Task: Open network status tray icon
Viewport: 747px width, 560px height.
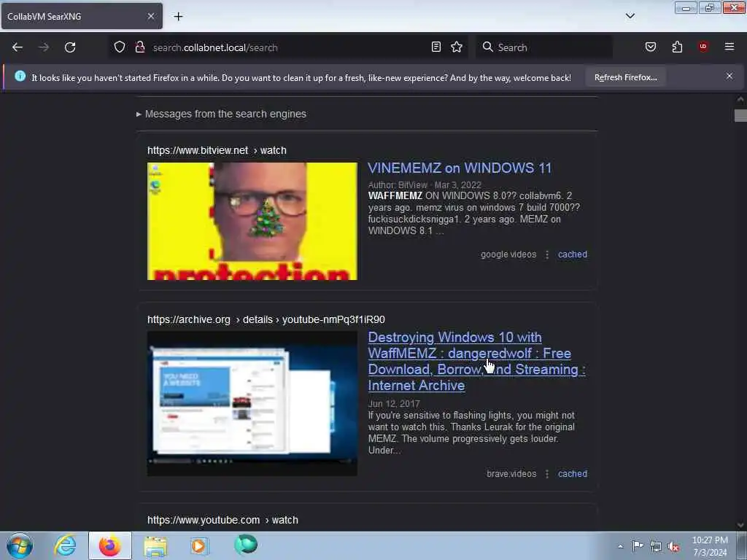Action: tap(656, 547)
